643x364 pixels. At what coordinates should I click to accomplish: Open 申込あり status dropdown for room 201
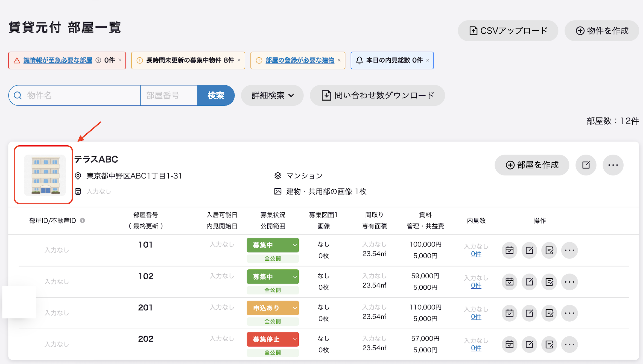click(273, 308)
